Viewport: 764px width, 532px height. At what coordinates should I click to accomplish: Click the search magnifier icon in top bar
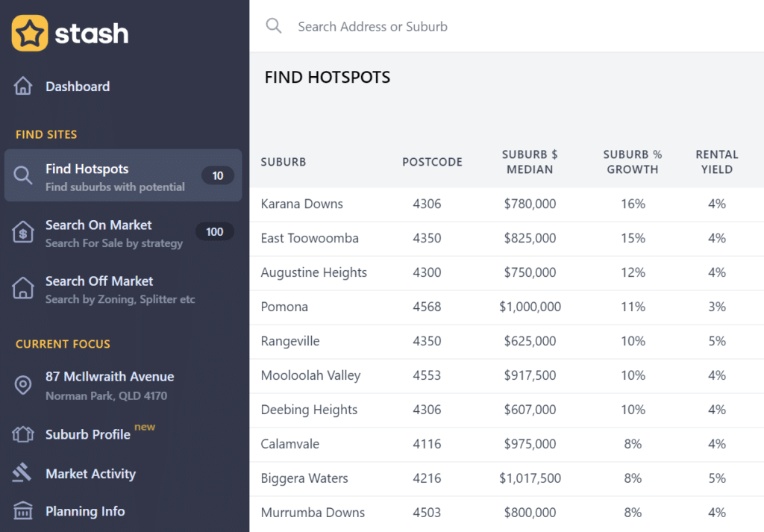tap(274, 26)
